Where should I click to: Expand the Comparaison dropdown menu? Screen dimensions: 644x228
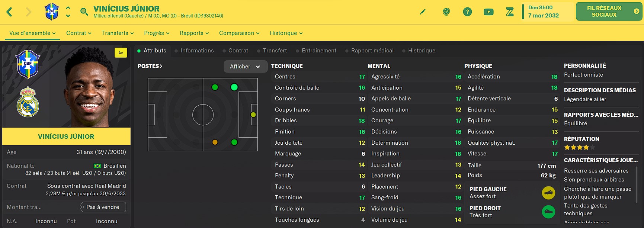pyautogui.click(x=239, y=33)
